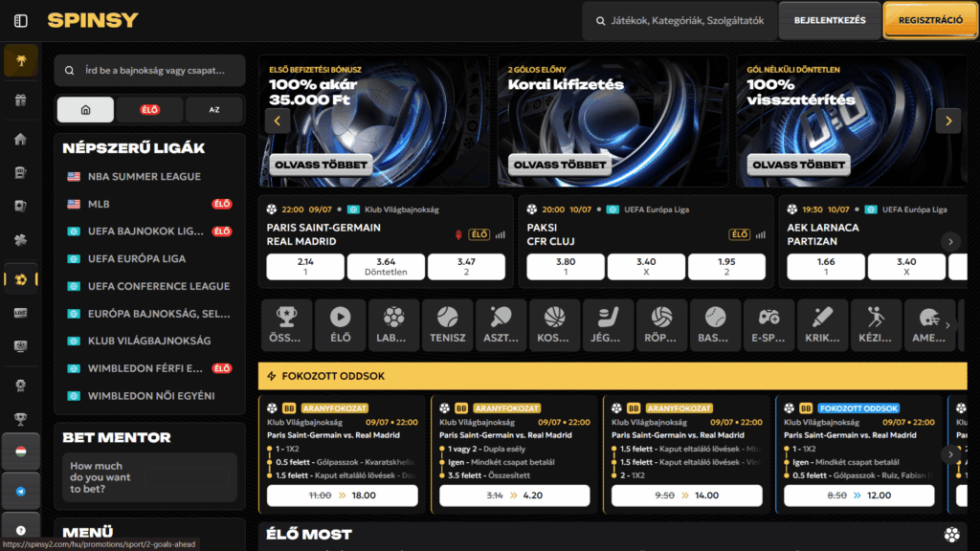Open NBA SUMMER LEAGUE league
The width and height of the screenshot is (980, 551).
coord(150,177)
